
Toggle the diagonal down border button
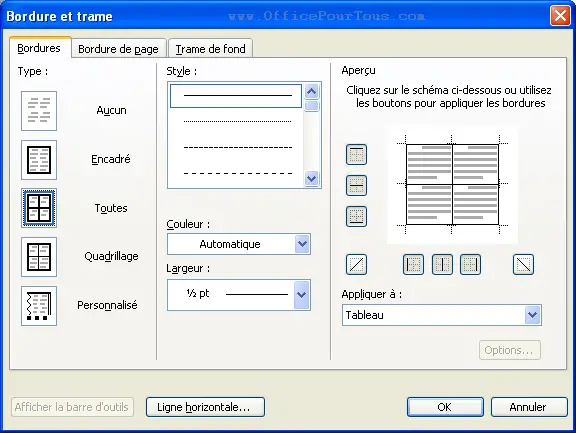(523, 264)
